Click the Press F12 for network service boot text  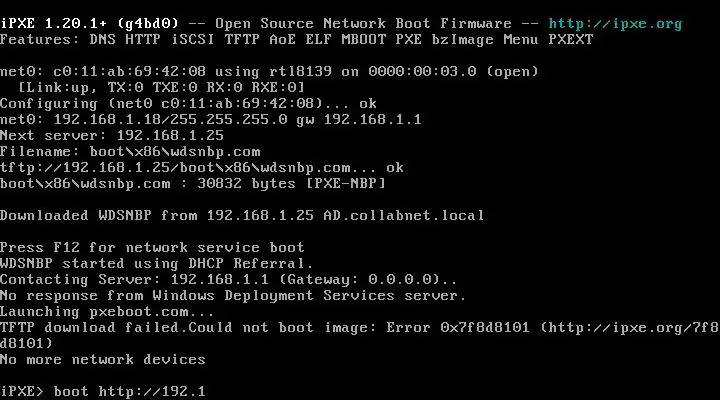point(152,247)
